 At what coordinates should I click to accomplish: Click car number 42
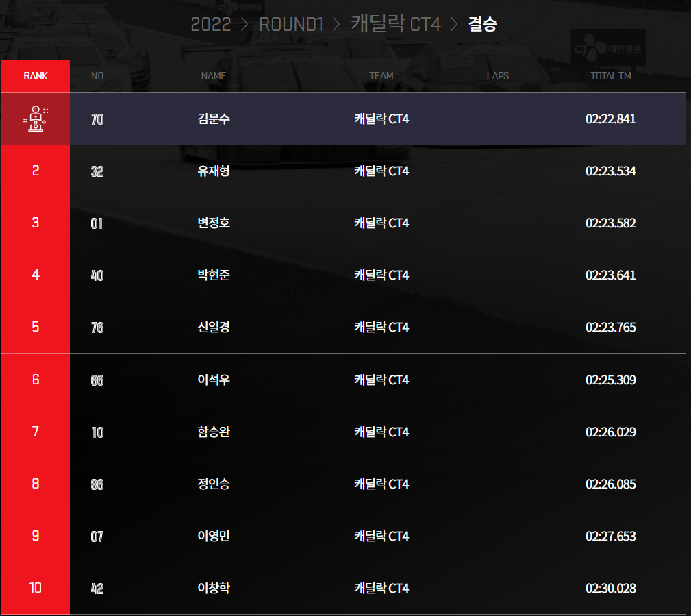(x=97, y=588)
